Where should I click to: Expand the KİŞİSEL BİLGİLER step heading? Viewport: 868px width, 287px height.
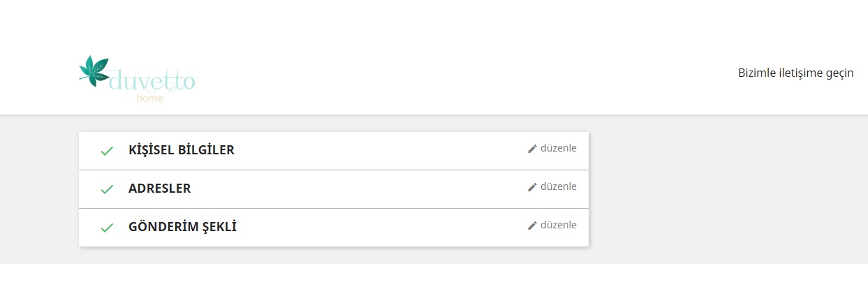tap(182, 150)
